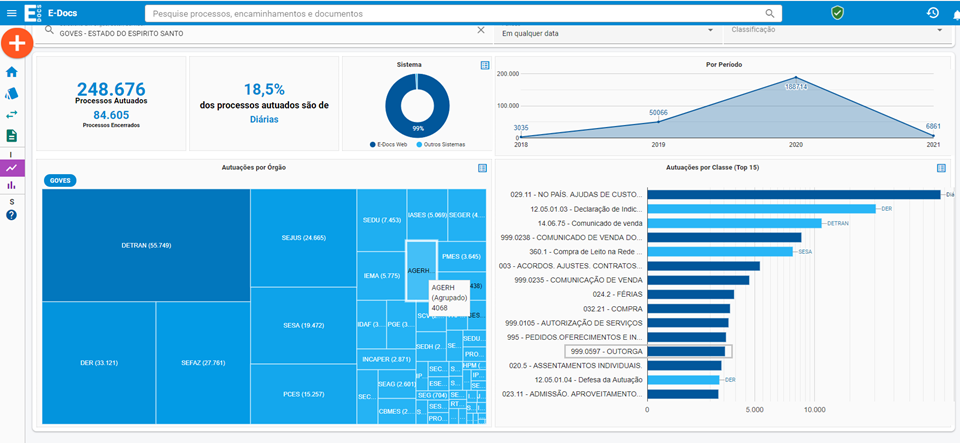Click the orange plus create button
The width and height of the screenshot is (960, 443).
(x=17, y=44)
